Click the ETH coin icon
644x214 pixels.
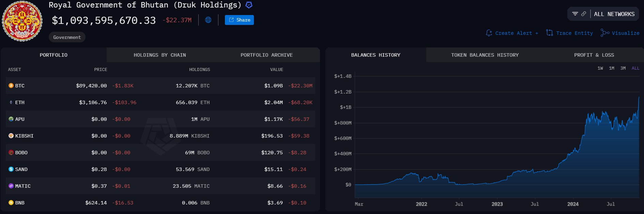tap(11, 102)
